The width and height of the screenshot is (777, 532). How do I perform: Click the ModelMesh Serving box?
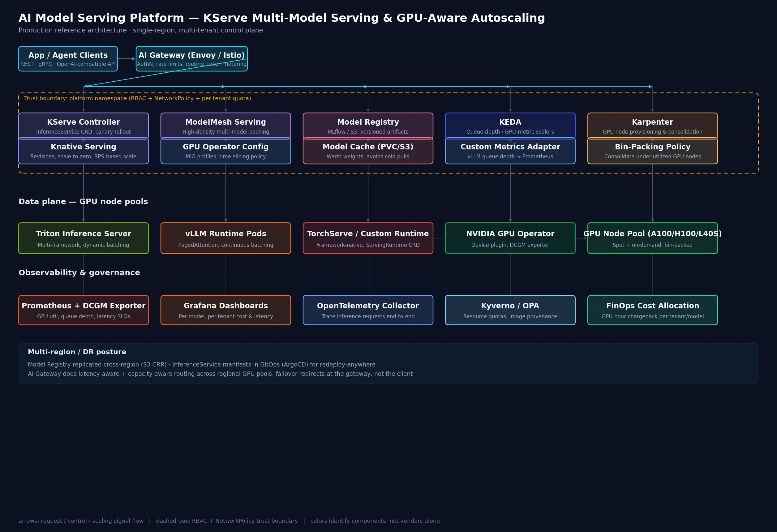226,126
